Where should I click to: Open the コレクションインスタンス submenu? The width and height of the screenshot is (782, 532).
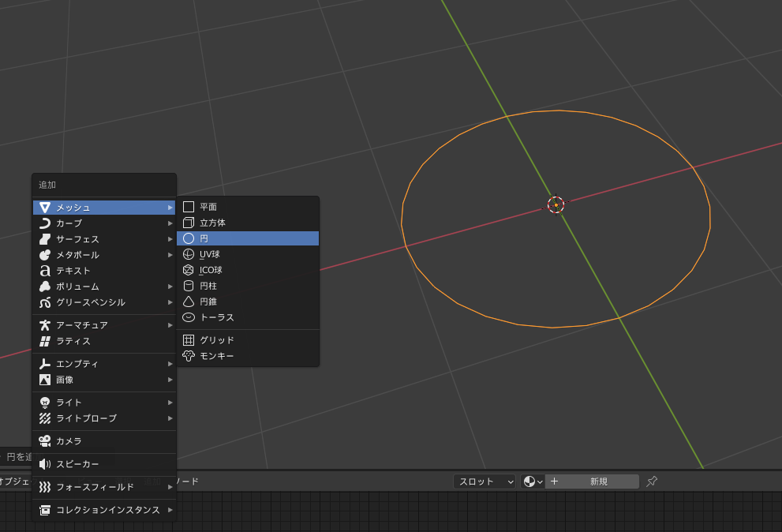coord(103,510)
